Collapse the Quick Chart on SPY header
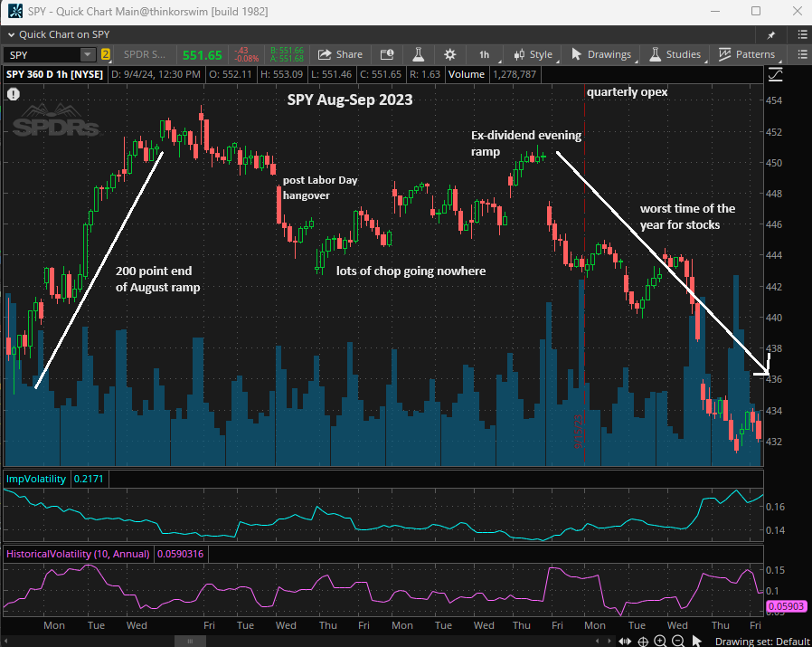This screenshot has height=647, width=812. coord(11,34)
